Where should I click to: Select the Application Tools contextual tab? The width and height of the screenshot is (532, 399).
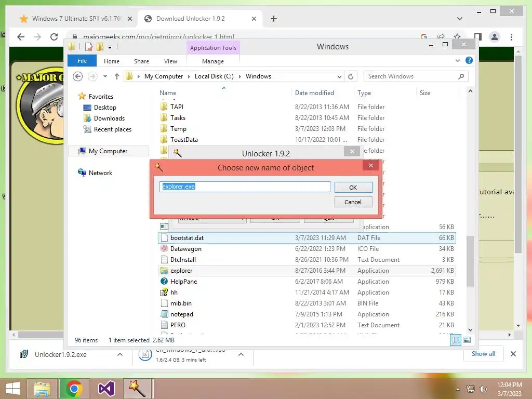point(213,48)
